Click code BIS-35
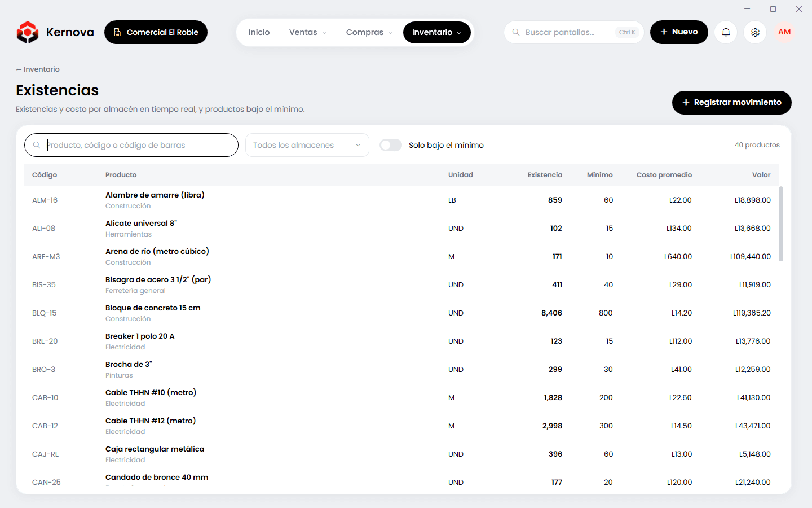 [44, 285]
